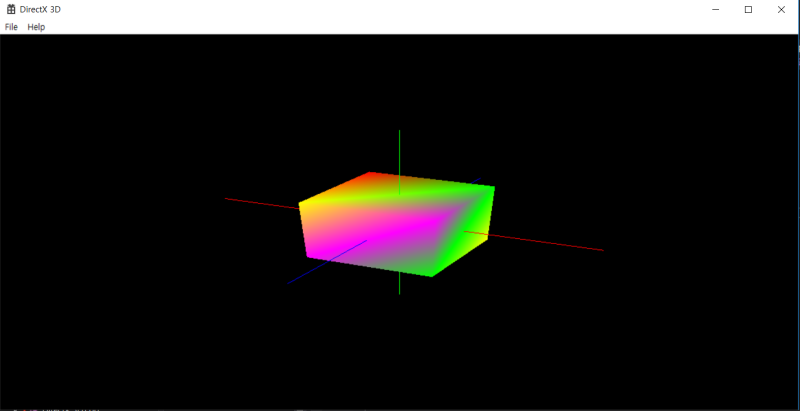
Task: Open the File menu
Action: [11, 27]
